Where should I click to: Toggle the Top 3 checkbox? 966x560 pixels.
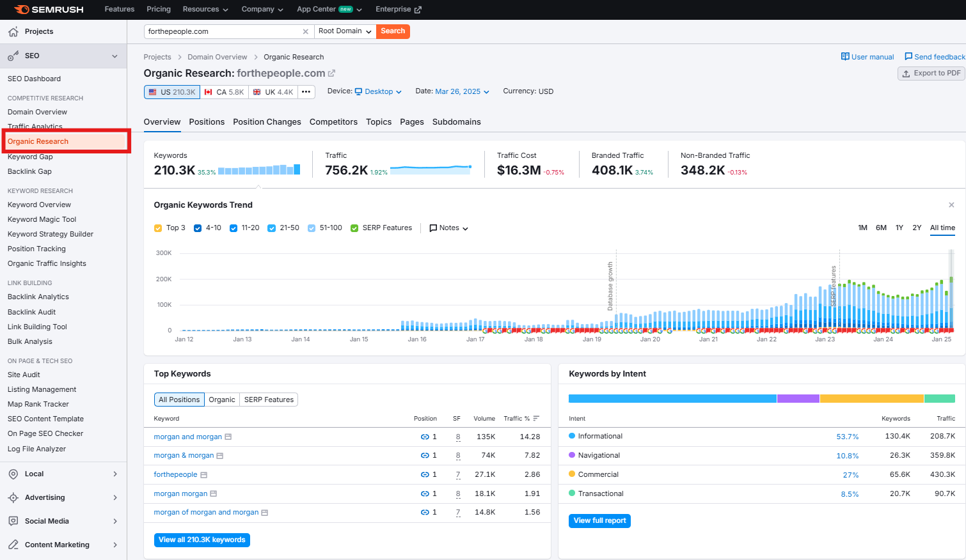158,228
